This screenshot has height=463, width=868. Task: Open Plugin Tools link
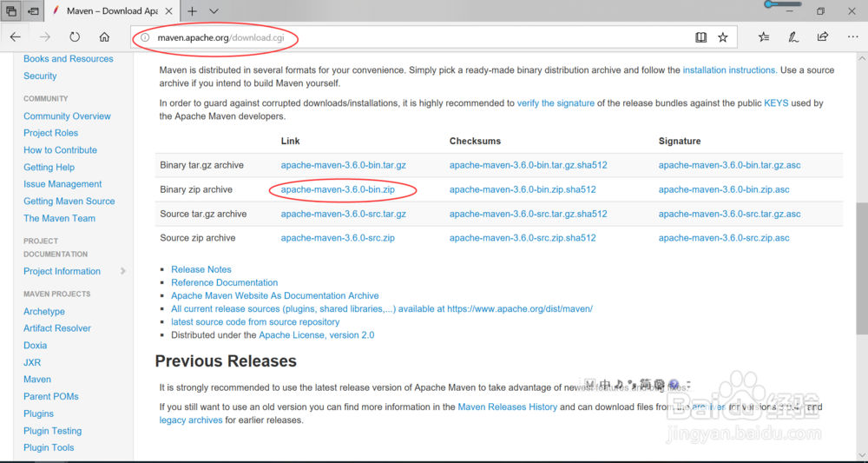[49, 447]
